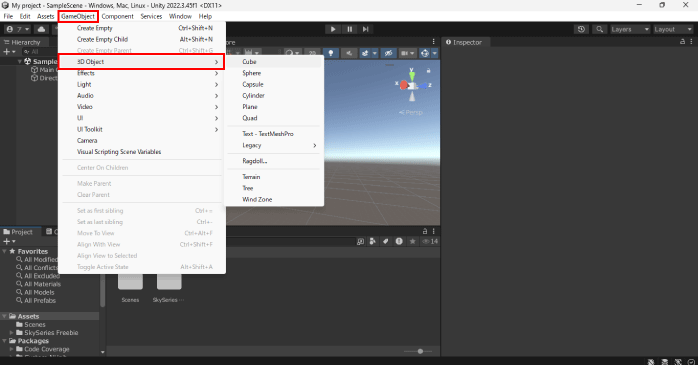This screenshot has height=365, width=698.
Task: Click Search by Type icon in Project
Action: (373, 241)
